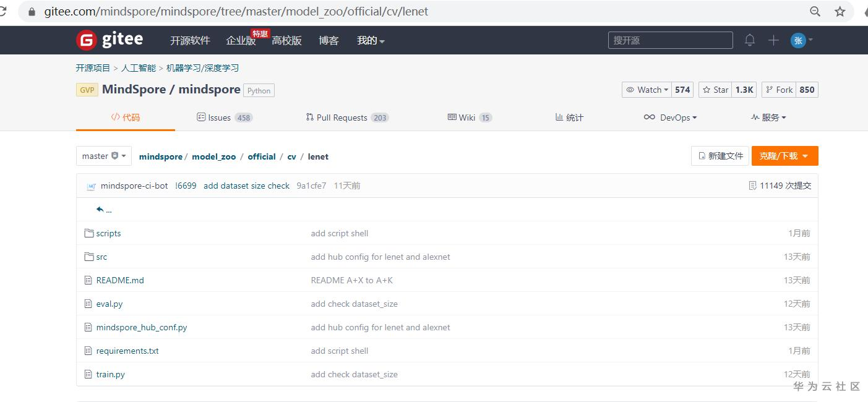Image resolution: width=868 pixels, height=402 pixels.
Task: Open the mindspore_hub_conf.py file
Action: point(142,327)
